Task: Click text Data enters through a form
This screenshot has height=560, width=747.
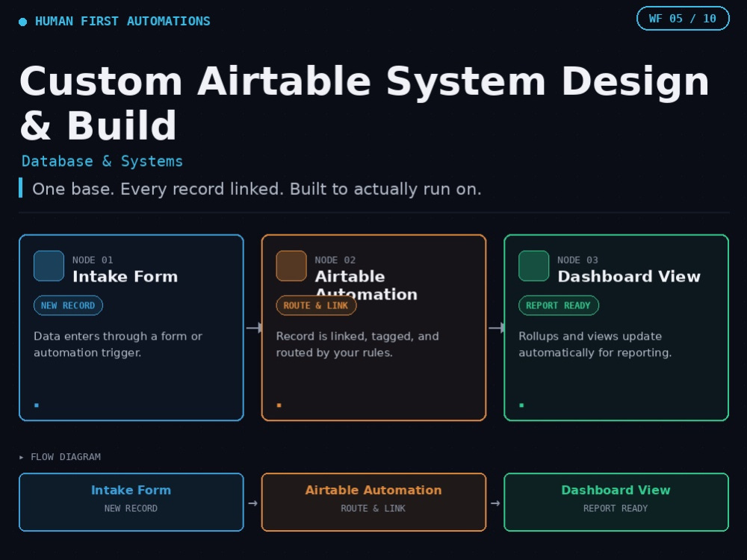Action: click(118, 344)
